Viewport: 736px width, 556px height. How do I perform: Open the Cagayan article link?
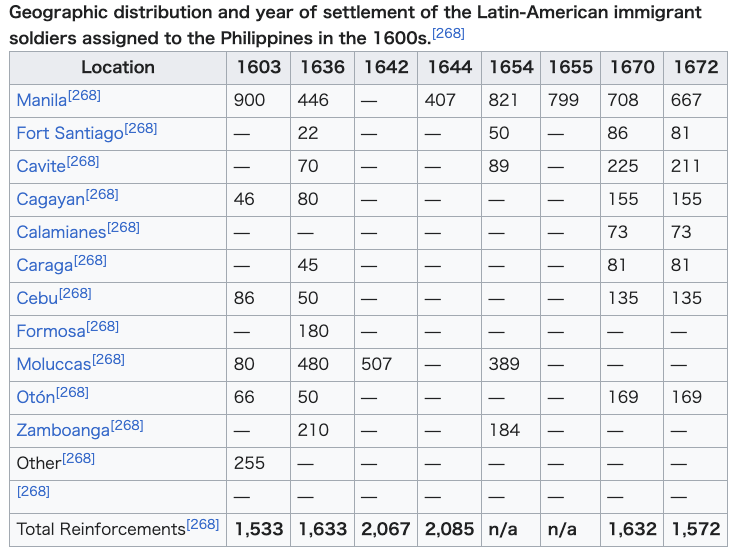click(51, 199)
